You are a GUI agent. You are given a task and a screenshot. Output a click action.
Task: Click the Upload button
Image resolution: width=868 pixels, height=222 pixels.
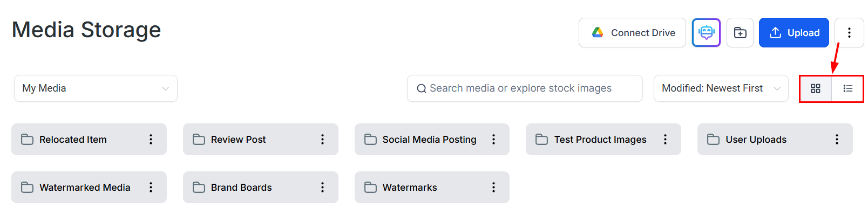point(794,33)
